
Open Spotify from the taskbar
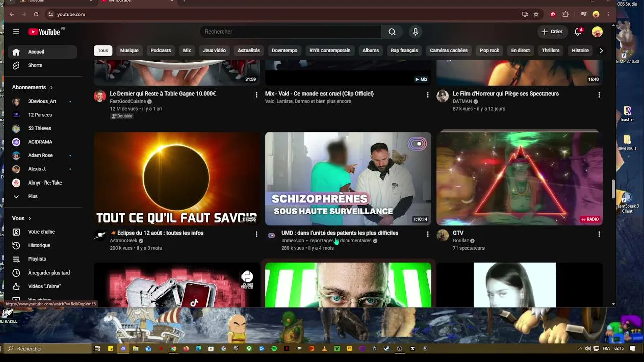tap(274, 348)
